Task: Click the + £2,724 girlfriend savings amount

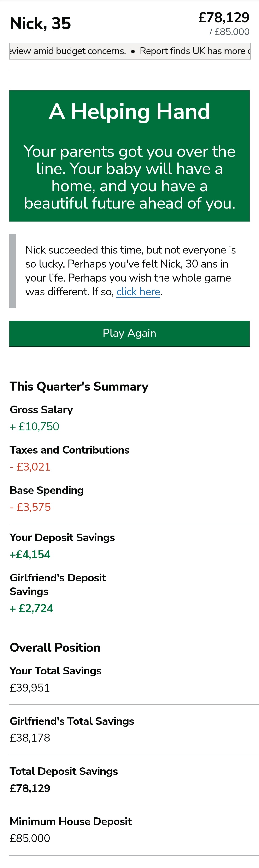Action: 32,608
